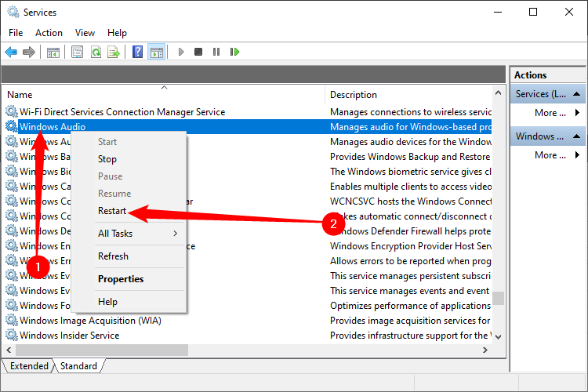Screen dimensions: 588x392
Task: Click gear icon of Windows Image Acquisition row
Action: [x=11, y=320]
